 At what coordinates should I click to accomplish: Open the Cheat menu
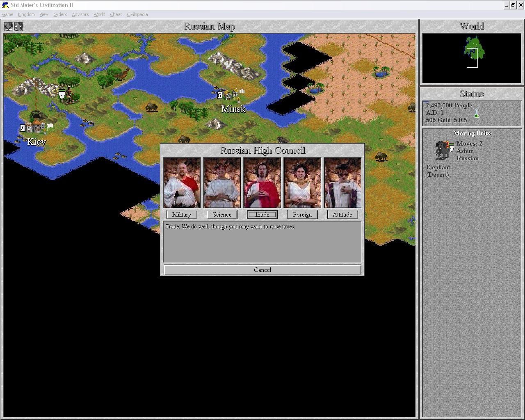pyautogui.click(x=116, y=14)
